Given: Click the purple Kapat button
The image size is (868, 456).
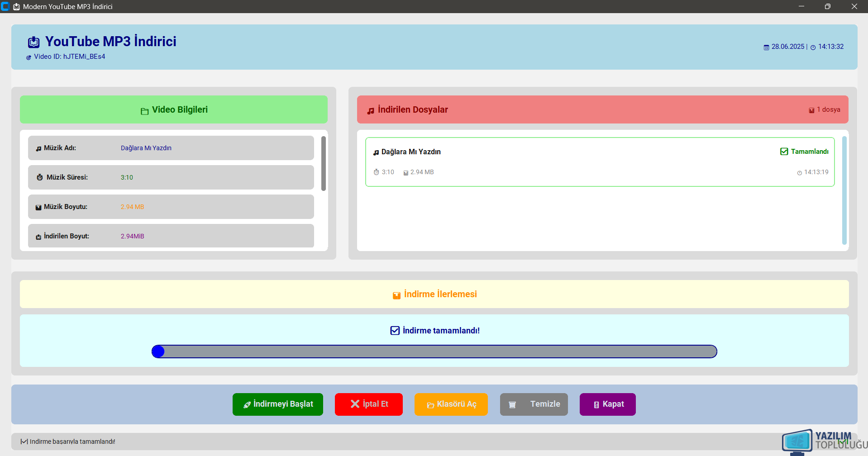Looking at the screenshot, I should pyautogui.click(x=608, y=404).
